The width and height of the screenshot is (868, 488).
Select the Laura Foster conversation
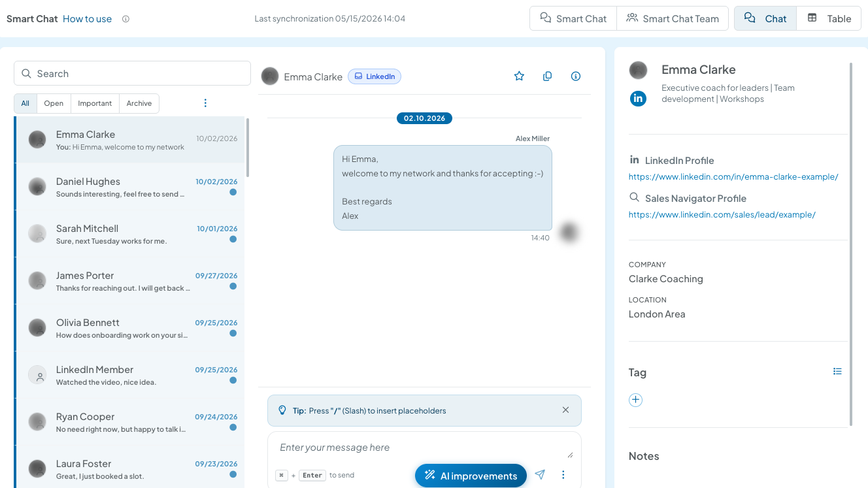[x=129, y=466]
